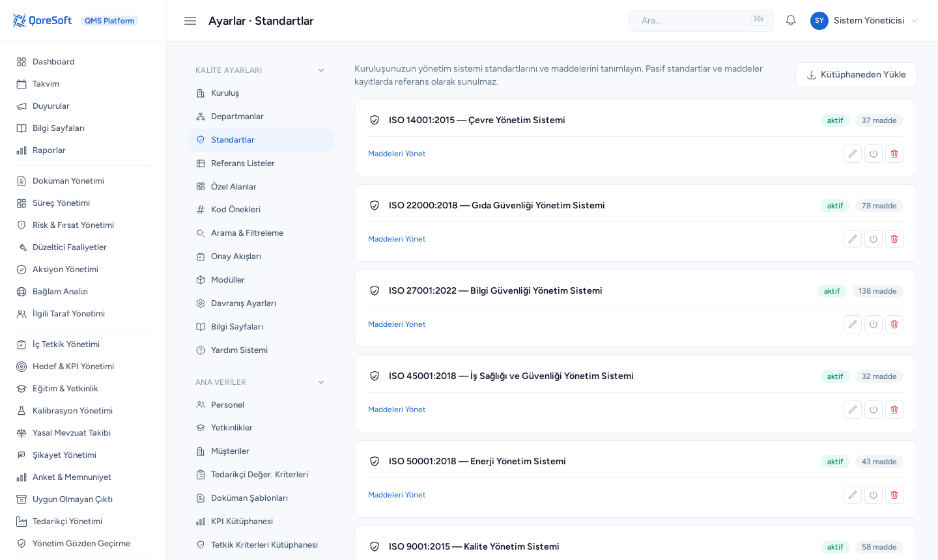Click the Dashboard grid icon
Screen dimensions: 938x560
coord(21,62)
